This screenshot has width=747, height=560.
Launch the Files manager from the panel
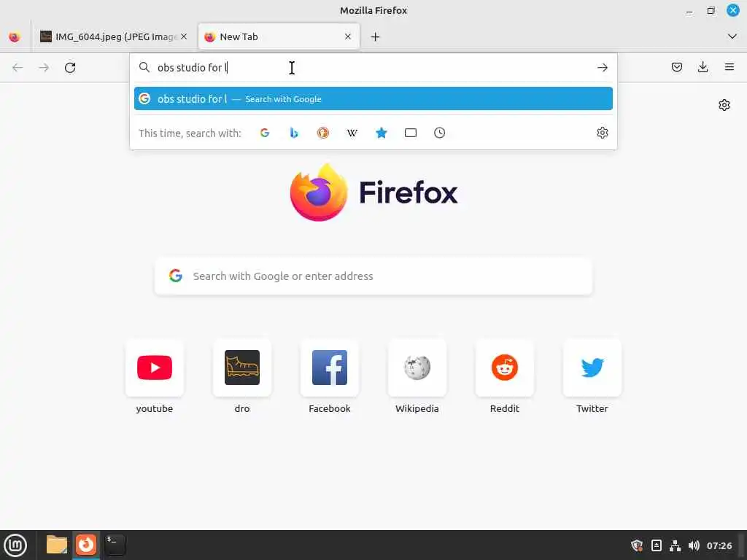click(x=57, y=545)
